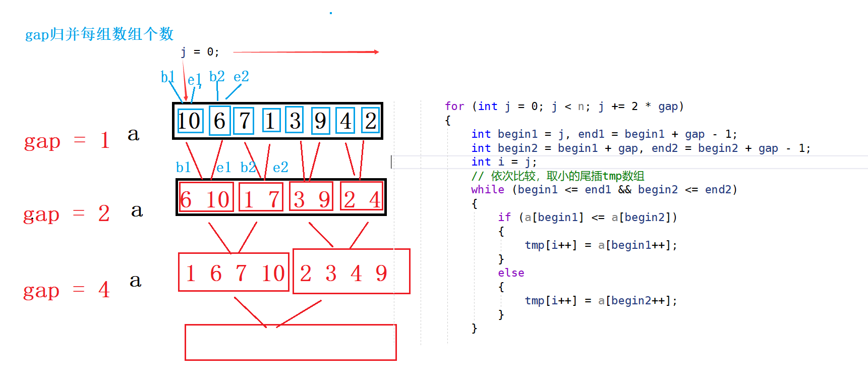Click the "while (begin1 <= end1 ..." code line

[x=604, y=190]
